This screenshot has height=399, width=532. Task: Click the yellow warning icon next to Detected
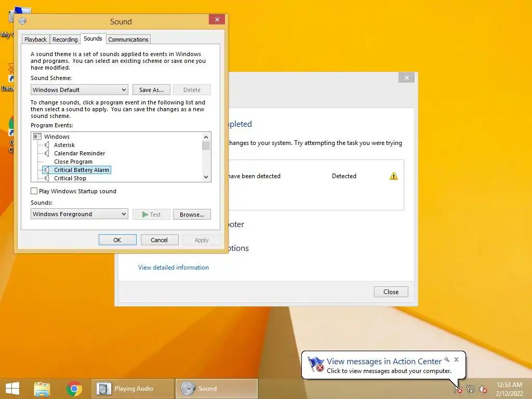(394, 176)
